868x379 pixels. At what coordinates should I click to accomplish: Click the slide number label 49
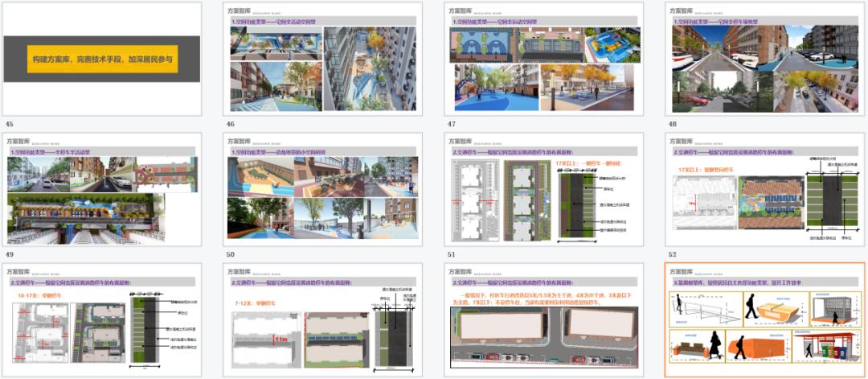point(9,254)
